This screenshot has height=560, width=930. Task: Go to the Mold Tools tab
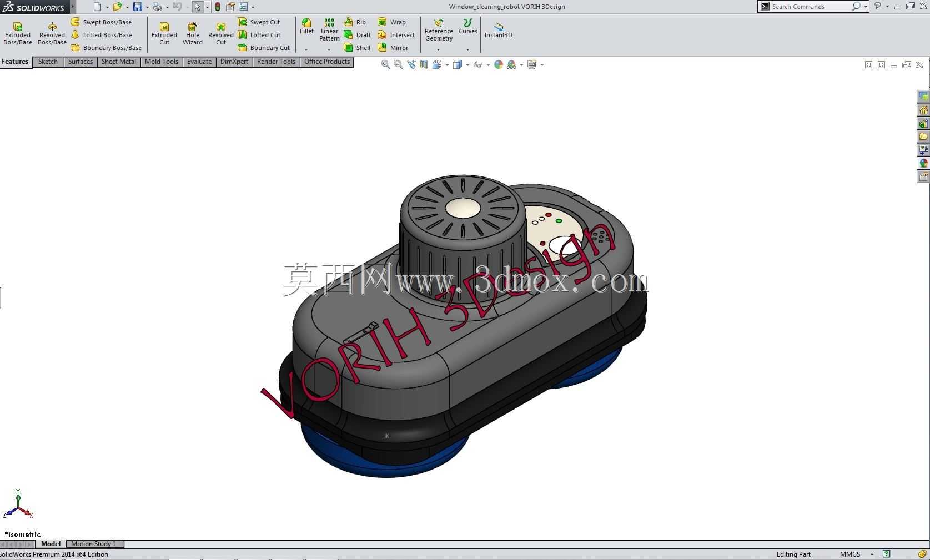coord(162,62)
